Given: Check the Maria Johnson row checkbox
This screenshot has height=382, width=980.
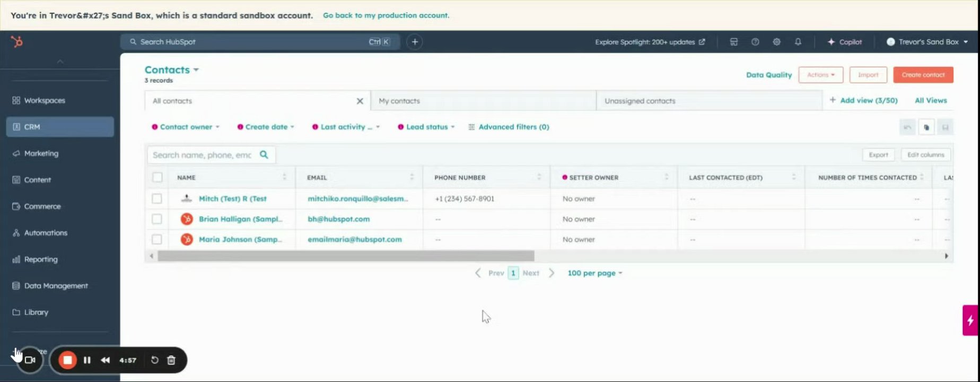Looking at the screenshot, I should pos(157,239).
